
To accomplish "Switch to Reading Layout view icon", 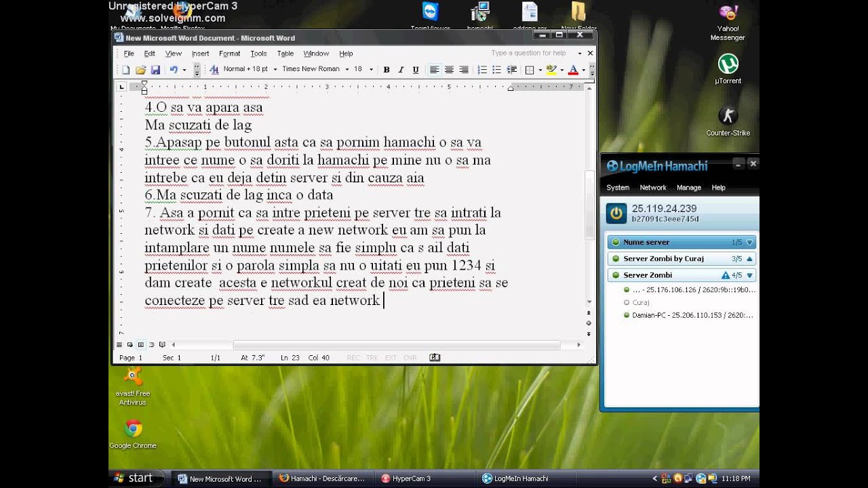I will tap(162, 345).
